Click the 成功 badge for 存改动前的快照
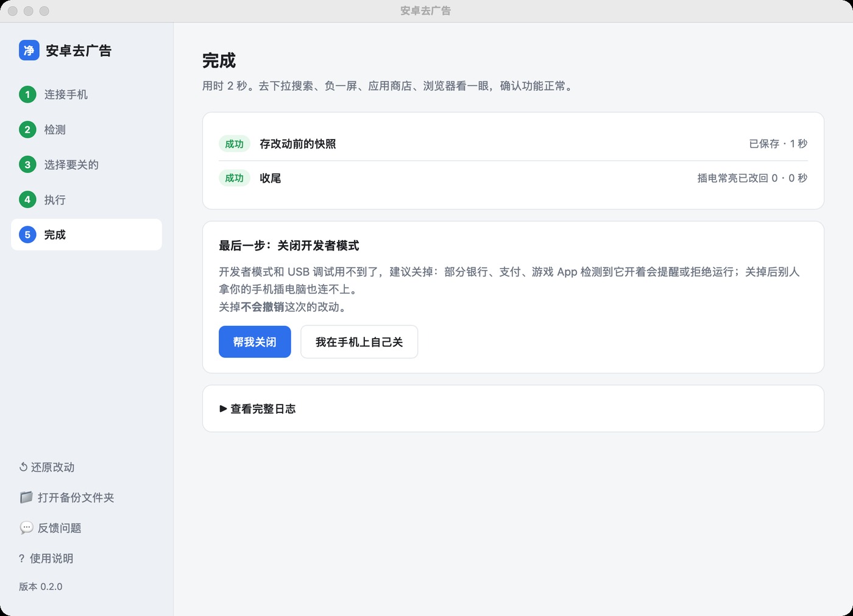Viewport: 853px width, 616px height. (x=235, y=144)
